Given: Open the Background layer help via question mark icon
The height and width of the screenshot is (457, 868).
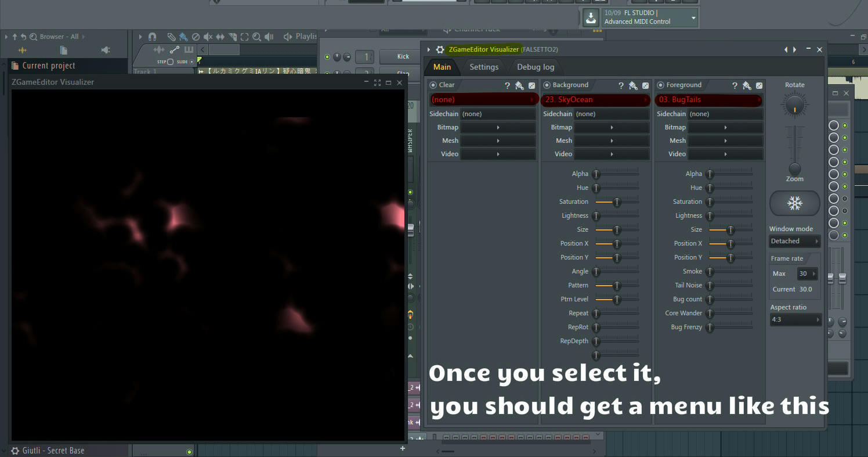Looking at the screenshot, I should 621,85.
